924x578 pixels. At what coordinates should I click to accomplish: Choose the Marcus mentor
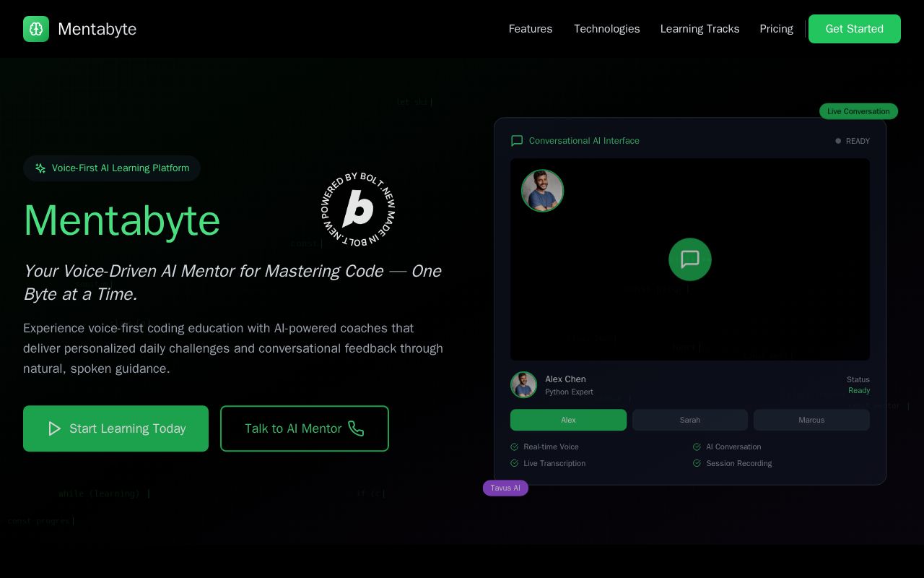tap(811, 420)
